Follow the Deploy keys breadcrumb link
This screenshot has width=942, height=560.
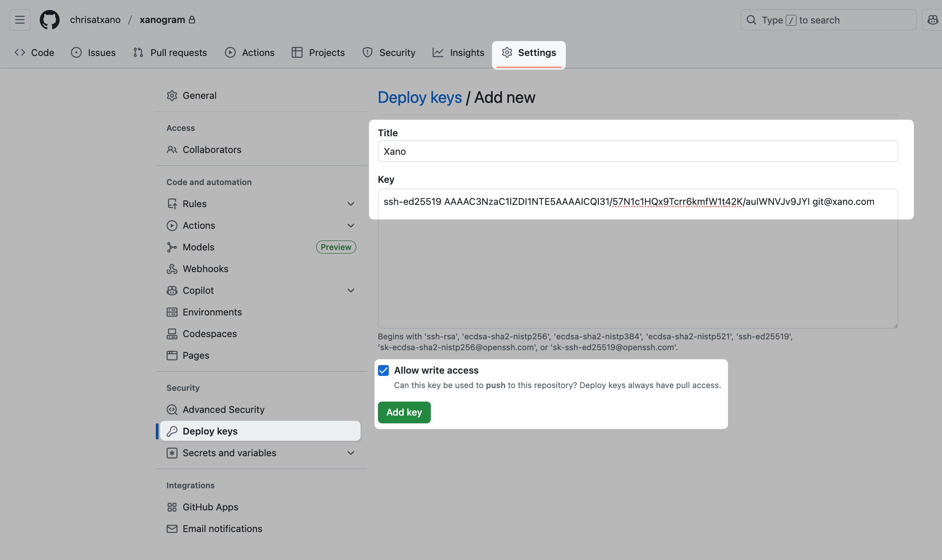(420, 97)
